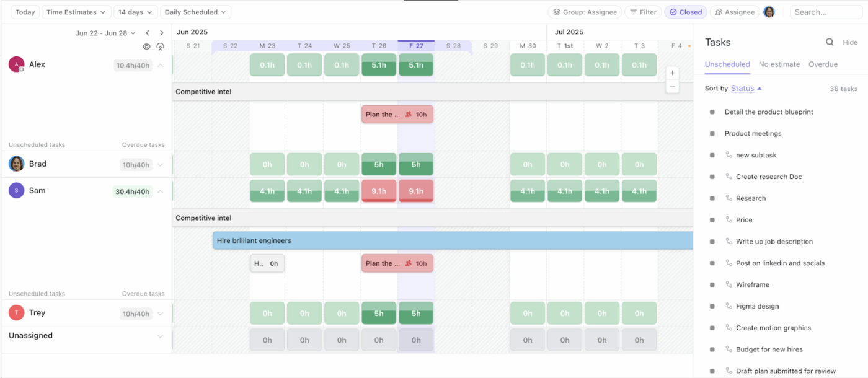Change sorting via the Status link

(x=743, y=88)
